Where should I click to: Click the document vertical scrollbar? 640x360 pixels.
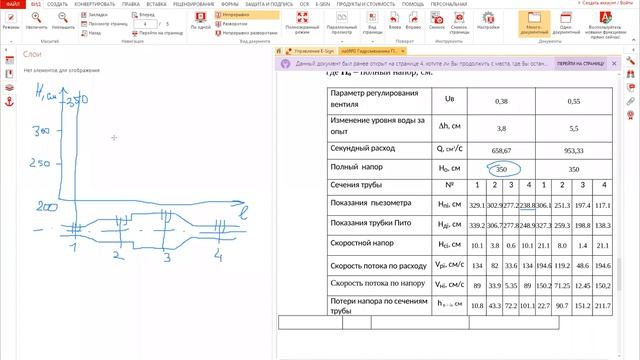[x=619, y=274]
